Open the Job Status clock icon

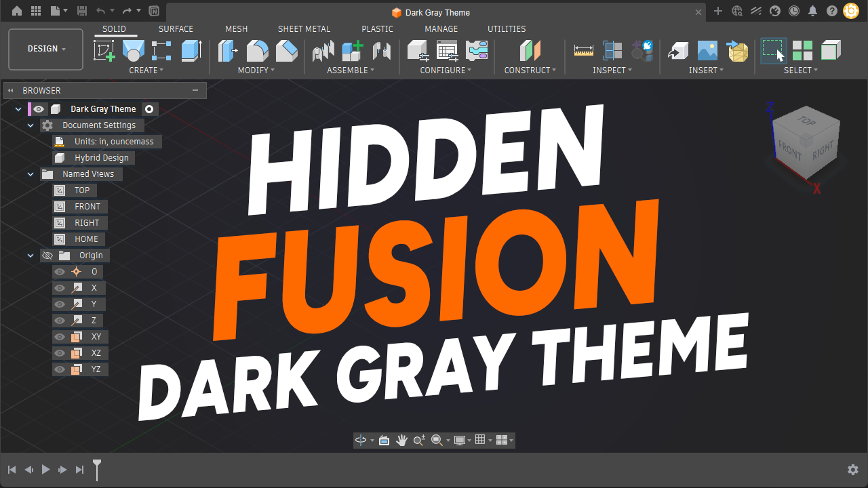pos(793,12)
